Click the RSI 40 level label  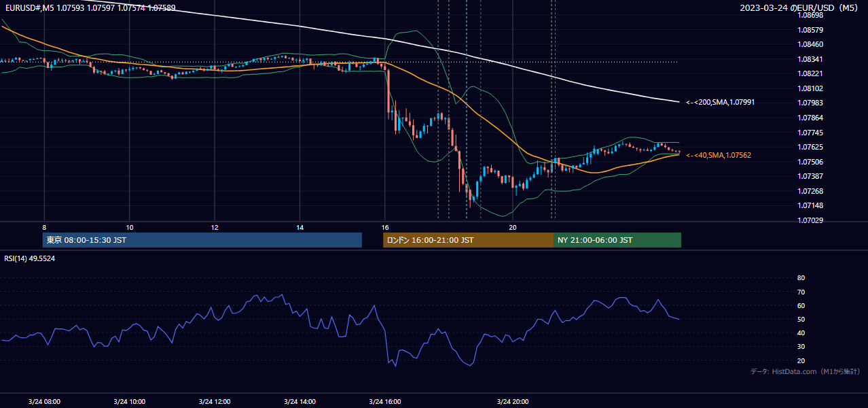tap(801, 333)
